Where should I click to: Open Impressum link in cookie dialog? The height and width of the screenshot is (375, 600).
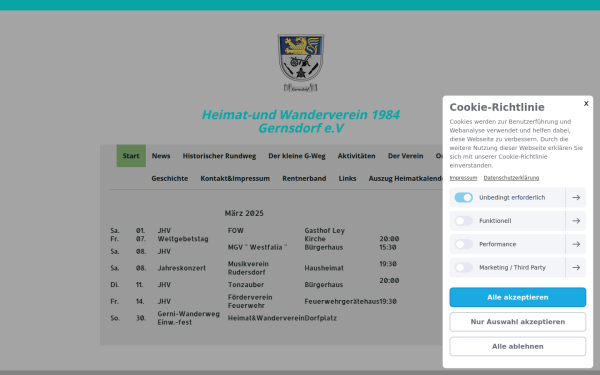pyautogui.click(x=463, y=178)
